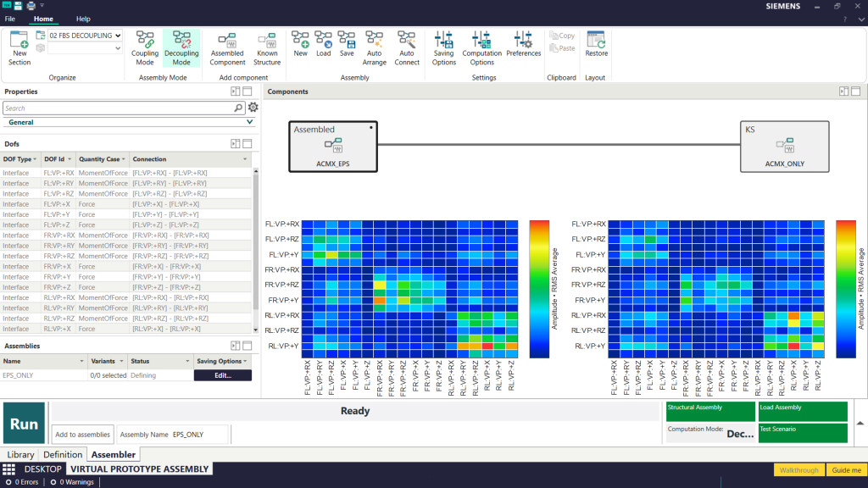Open quick access toolbar dropdown arrow
Image resolution: width=868 pixels, height=488 pixels.
click(x=42, y=6)
